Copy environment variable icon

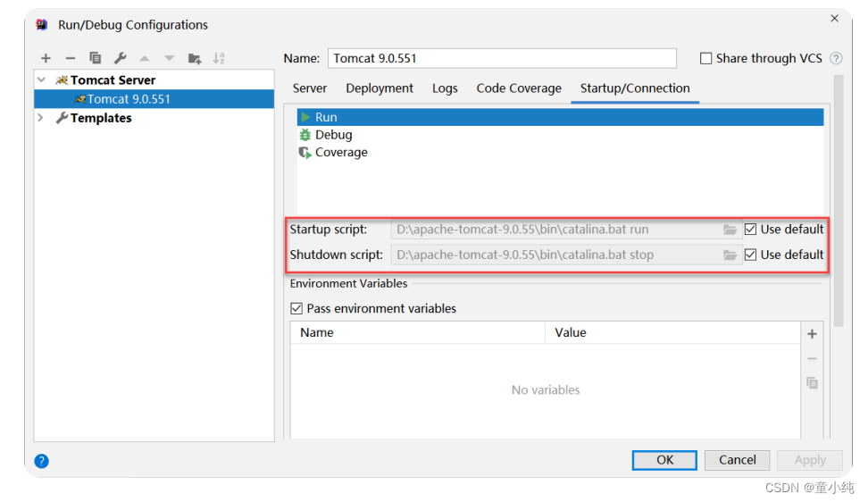pyautogui.click(x=812, y=383)
